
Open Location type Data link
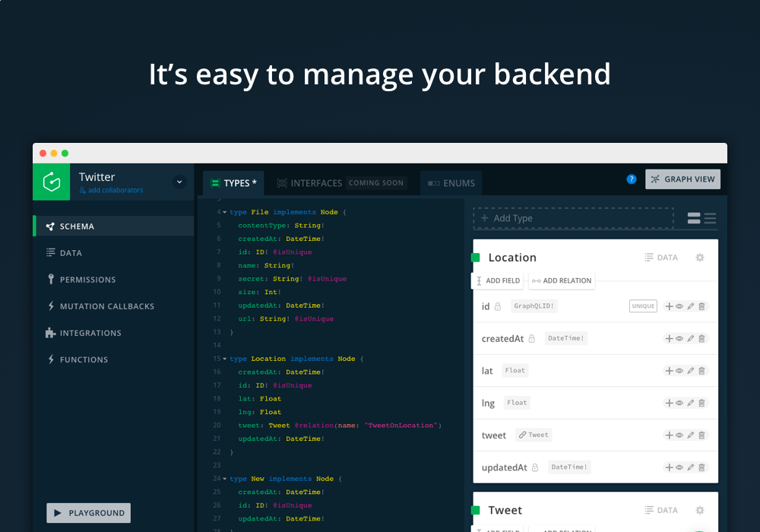[661, 258]
